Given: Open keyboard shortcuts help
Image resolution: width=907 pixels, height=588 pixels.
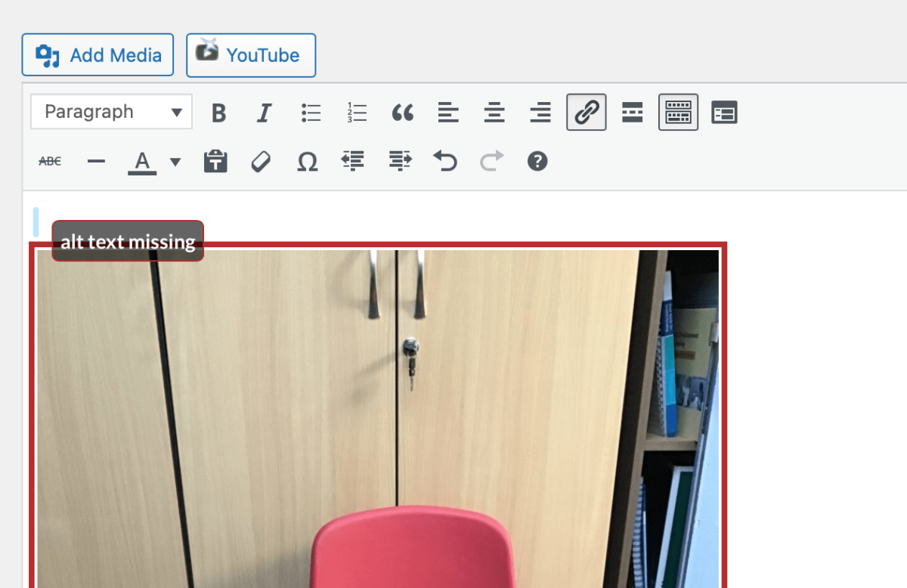Looking at the screenshot, I should (537, 161).
